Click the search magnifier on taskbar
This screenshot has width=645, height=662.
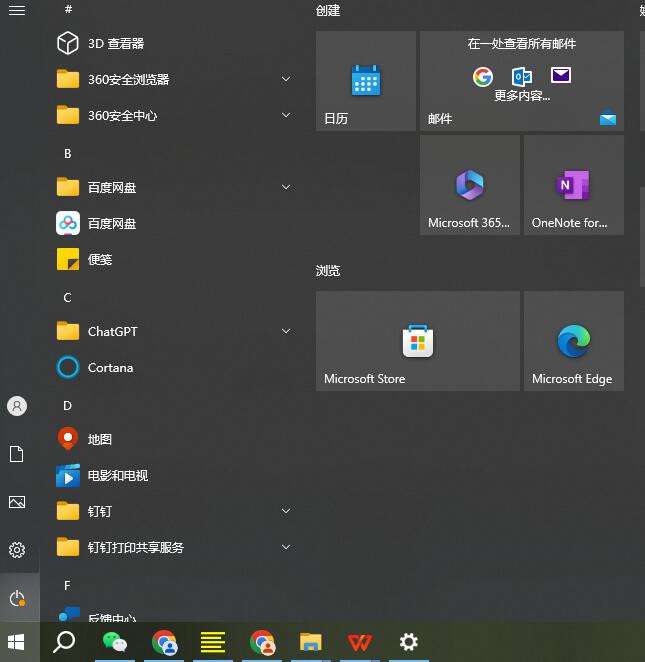click(x=64, y=642)
